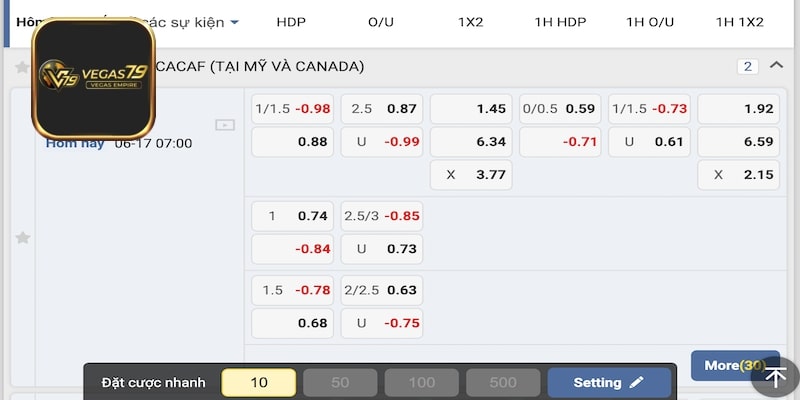The image size is (800, 400).
Task: Choose the draw odds X 3.77
Action: [x=471, y=175]
